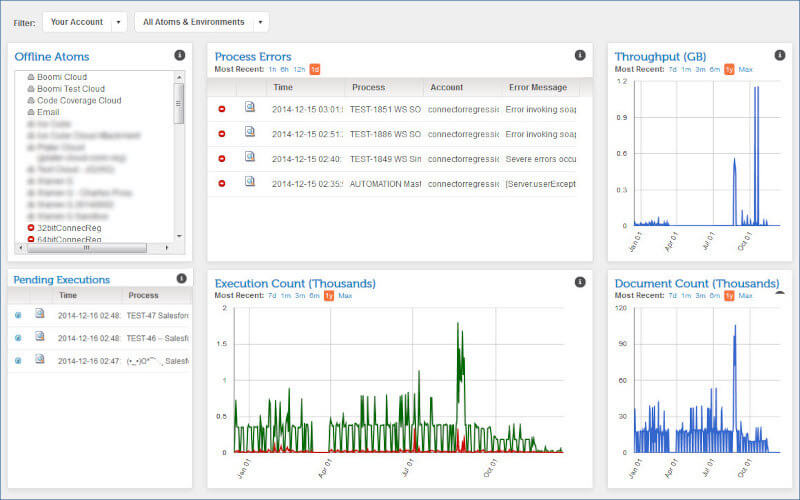Image resolution: width=800 pixels, height=500 pixels.
Task: Click the pending status icon for TEST-46
Action: [x=18, y=338]
